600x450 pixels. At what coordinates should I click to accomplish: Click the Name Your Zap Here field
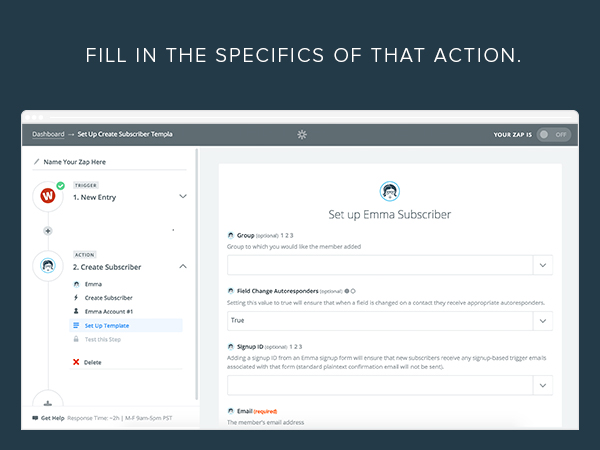click(x=109, y=162)
